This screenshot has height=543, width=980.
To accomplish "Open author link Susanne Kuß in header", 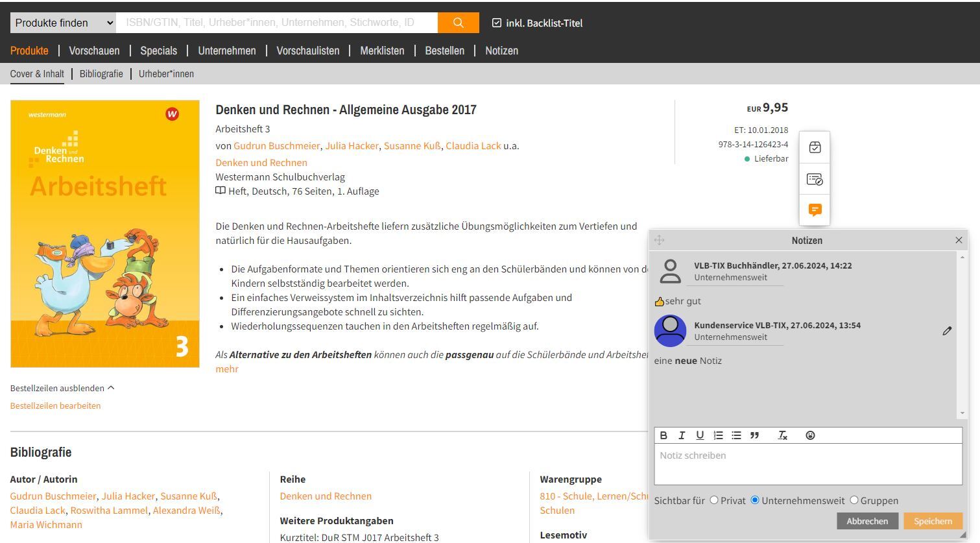I will pyautogui.click(x=412, y=146).
